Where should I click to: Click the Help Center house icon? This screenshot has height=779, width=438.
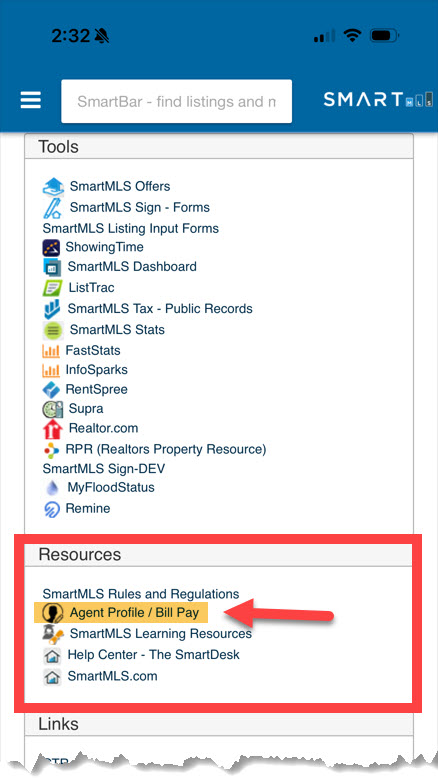click(52, 656)
